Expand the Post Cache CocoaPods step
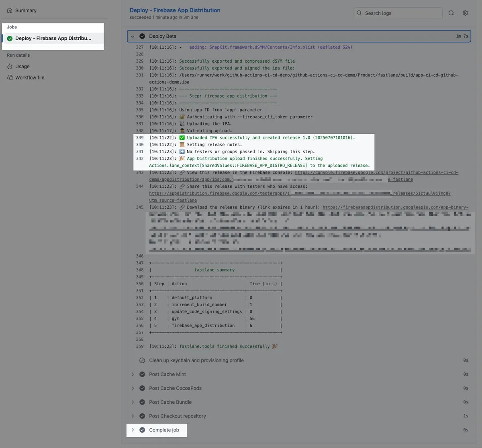 click(x=133, y=388)
